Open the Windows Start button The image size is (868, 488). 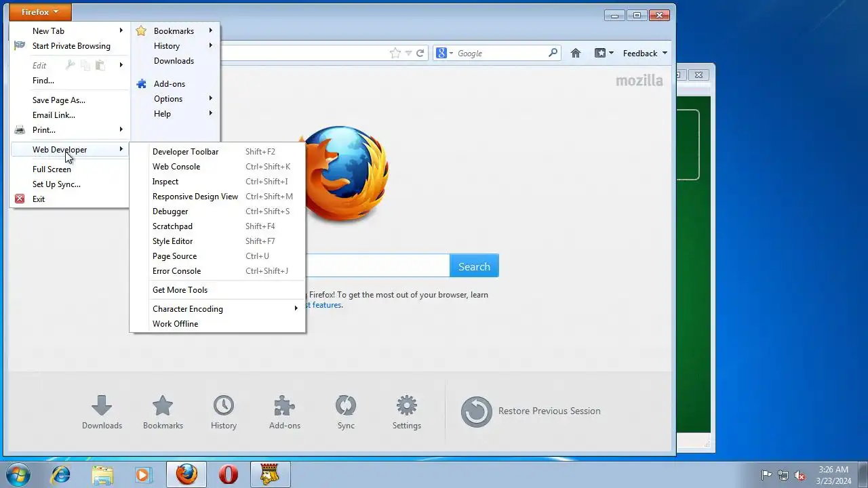click(x=18, y=474)
